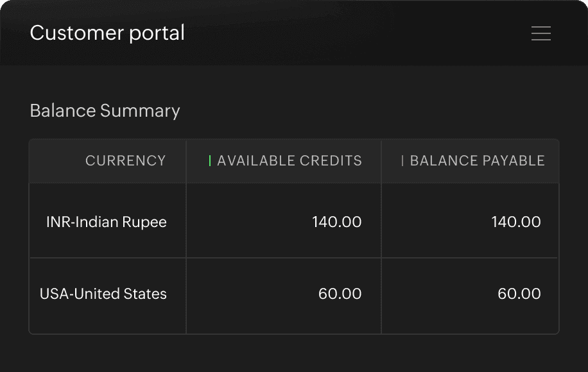Click the grey marker beside Balance Payable
Screen dimensions: 588x372
pos(402,161)
